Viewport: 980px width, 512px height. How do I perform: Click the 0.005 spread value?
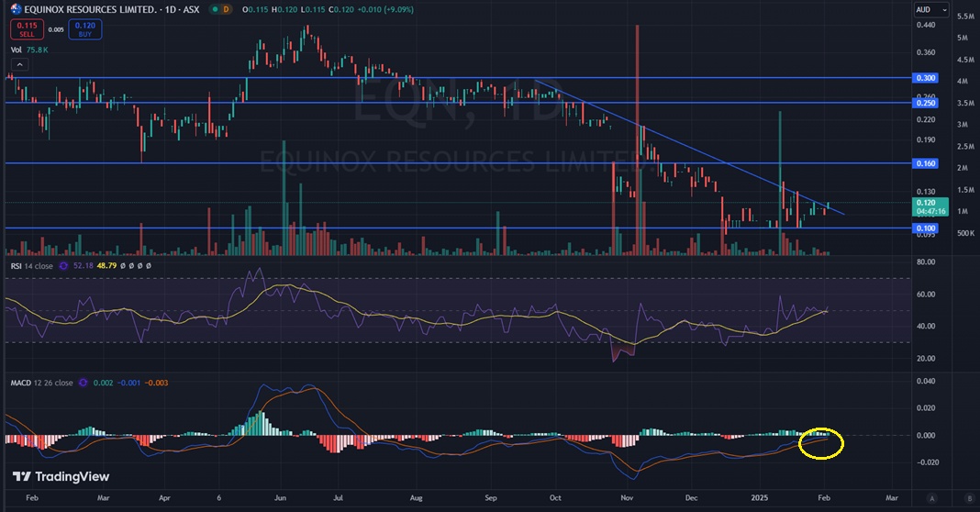[56, 29]
